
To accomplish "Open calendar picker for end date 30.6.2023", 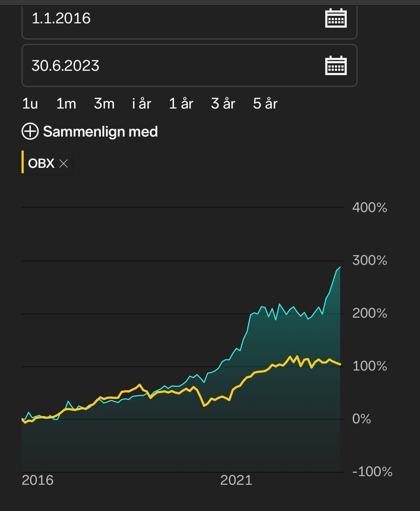I will pos(336,65).
